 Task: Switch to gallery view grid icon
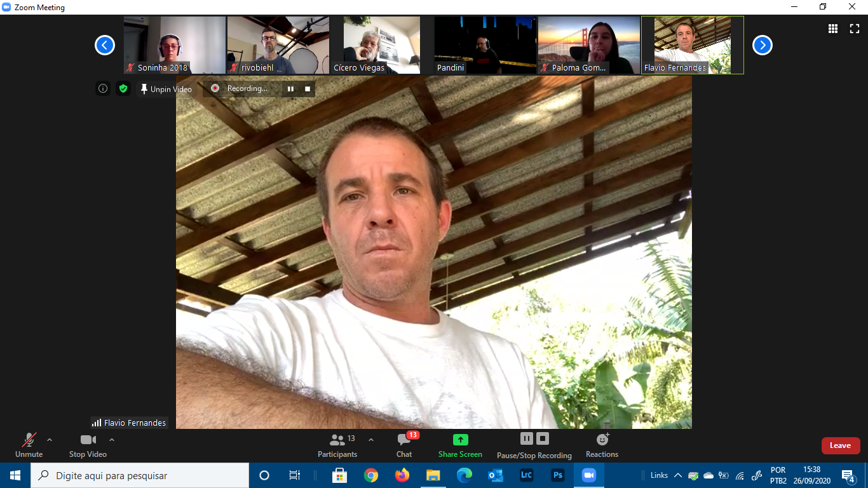(832, 29)
